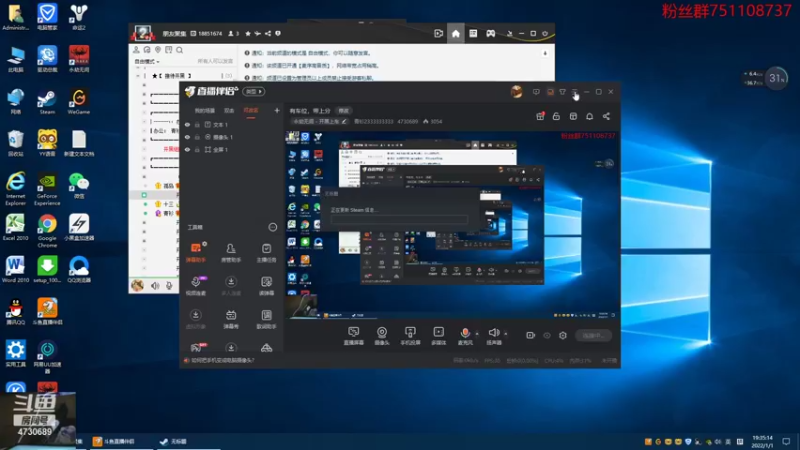Select the 全屏 1 source row
Image resolution: width=800 pixels, height=450 pixels.
coord(232,150)
